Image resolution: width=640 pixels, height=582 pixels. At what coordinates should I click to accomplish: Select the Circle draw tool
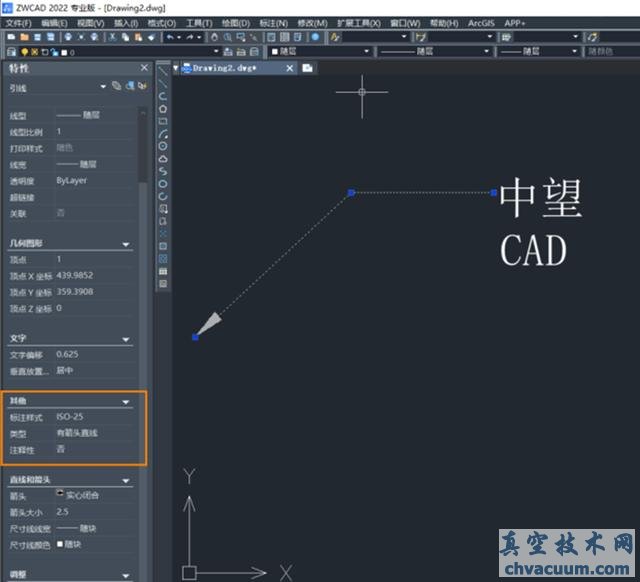163,146
